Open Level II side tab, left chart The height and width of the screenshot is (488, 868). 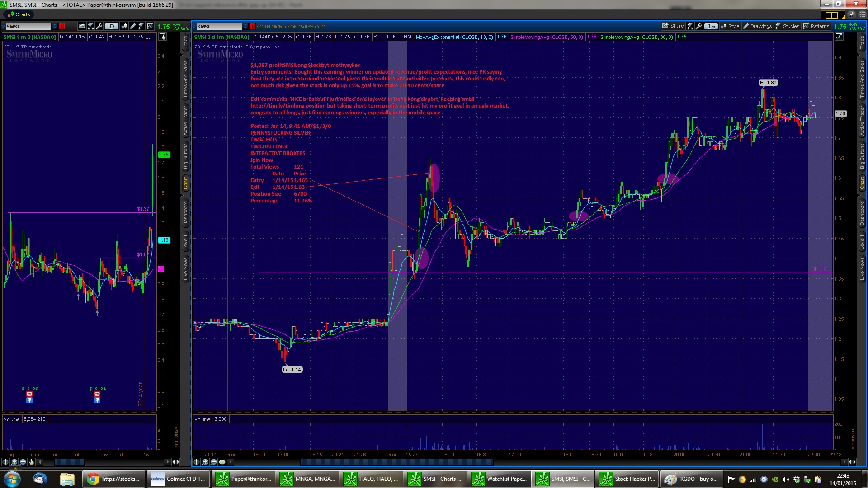click(x=185, y=241)
